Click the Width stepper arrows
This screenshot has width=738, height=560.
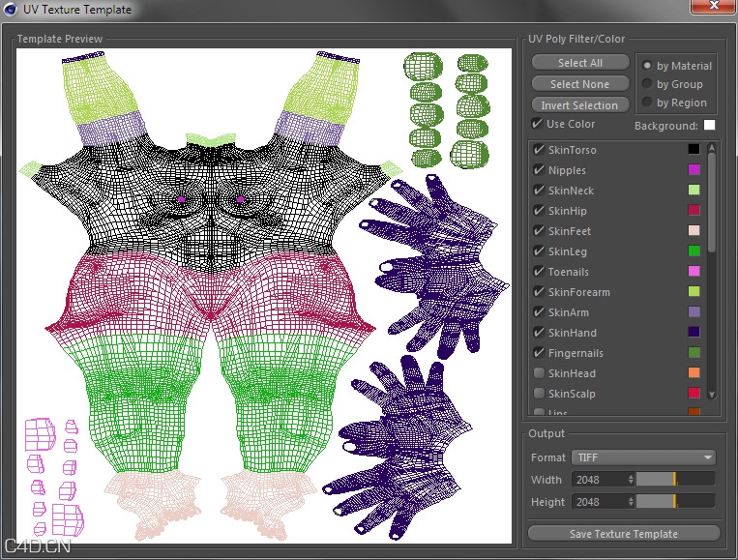[x=631, y=479]
